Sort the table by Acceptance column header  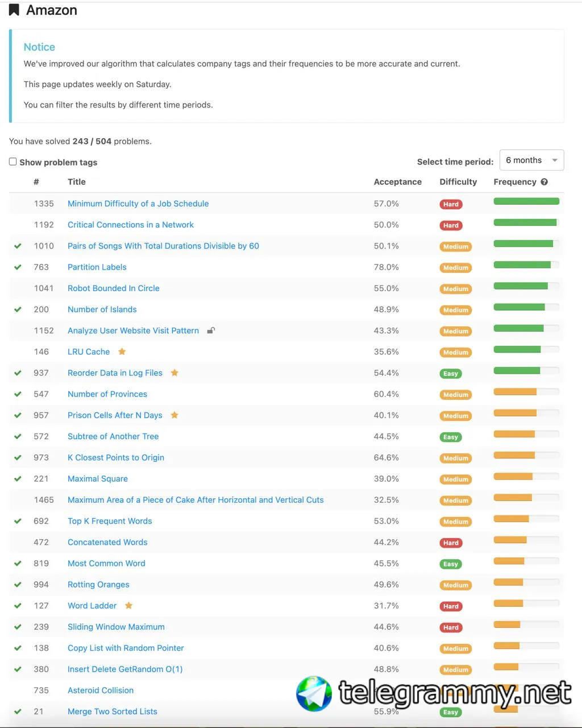397,182
